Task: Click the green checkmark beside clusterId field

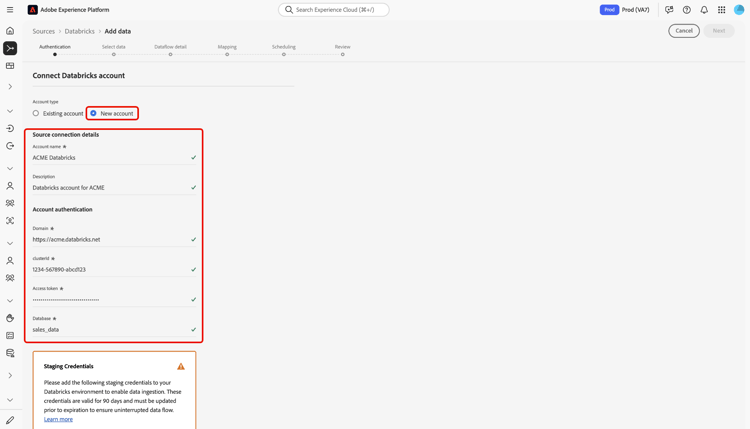Action: click(194, 269)
